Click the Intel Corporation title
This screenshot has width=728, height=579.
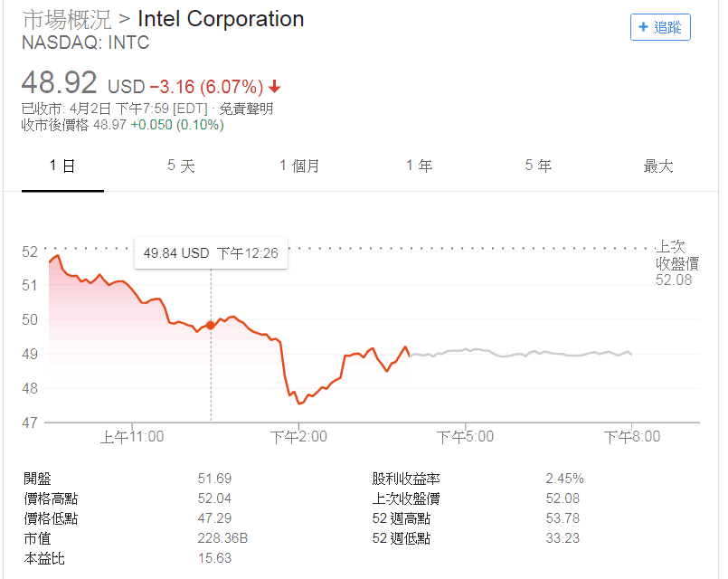click(221, 20)
